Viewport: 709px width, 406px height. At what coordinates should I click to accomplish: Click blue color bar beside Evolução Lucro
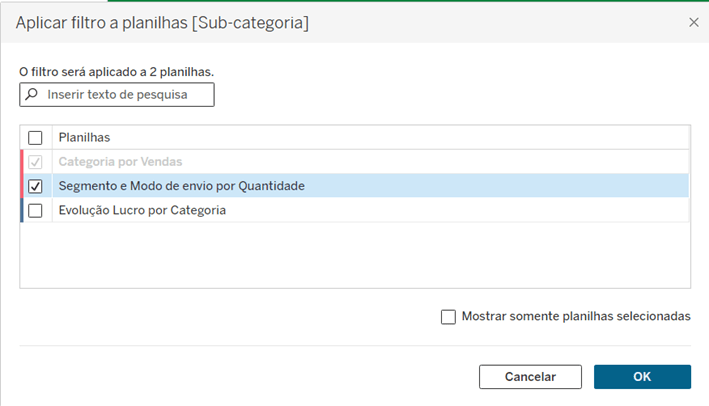tap(22, 210)
